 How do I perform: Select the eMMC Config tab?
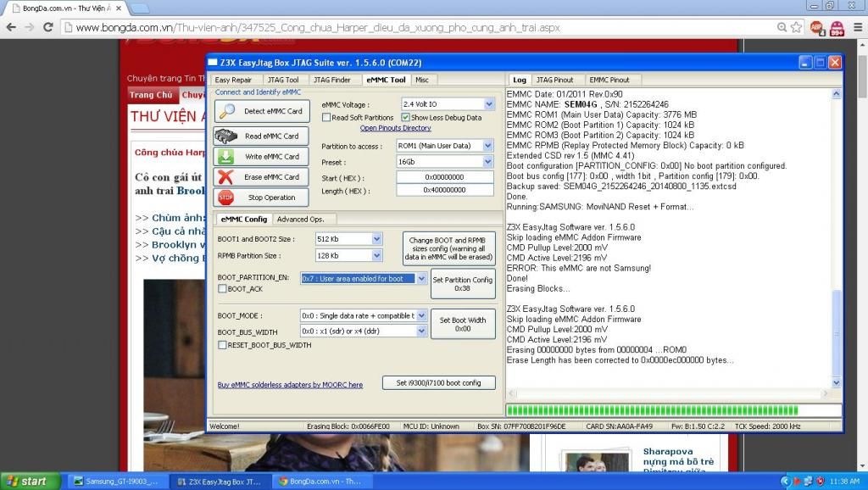point(243,220)
